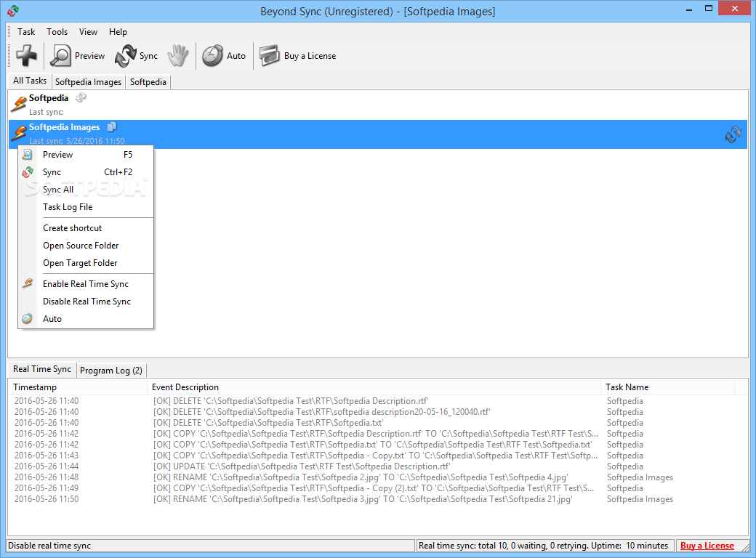
Task: Open the Tools menu
Action: coord(57,32)
